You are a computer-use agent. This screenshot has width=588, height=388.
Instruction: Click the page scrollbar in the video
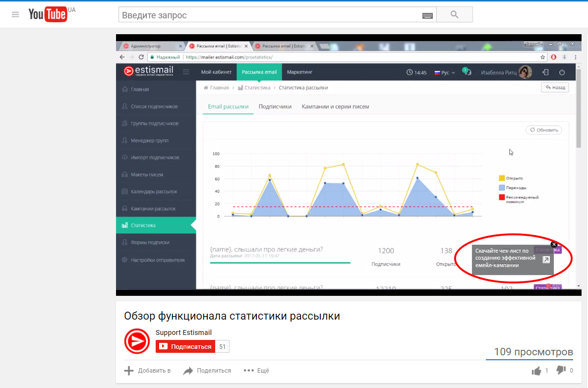pyautogui.click(x=579, y=108)
